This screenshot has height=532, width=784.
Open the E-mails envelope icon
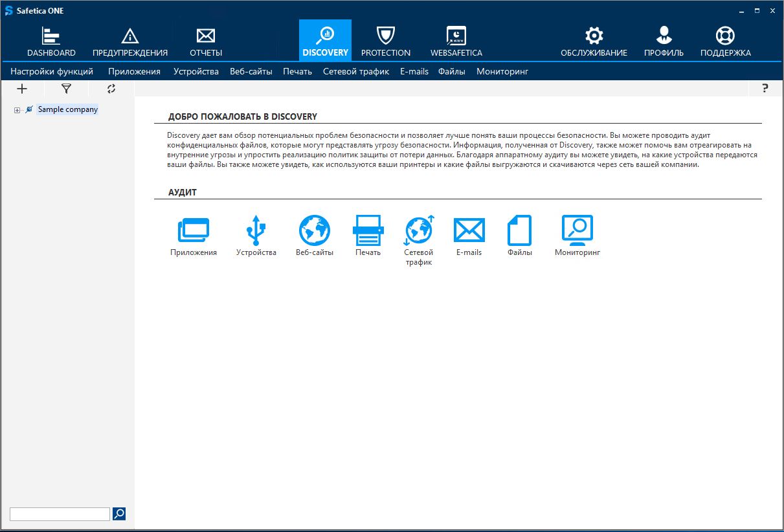pyautogui.click(x=469, y=231)
